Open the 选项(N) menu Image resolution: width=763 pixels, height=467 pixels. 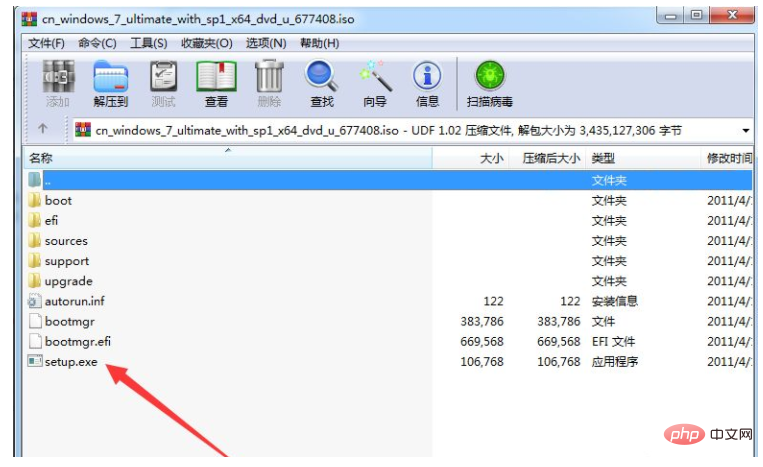266,43
